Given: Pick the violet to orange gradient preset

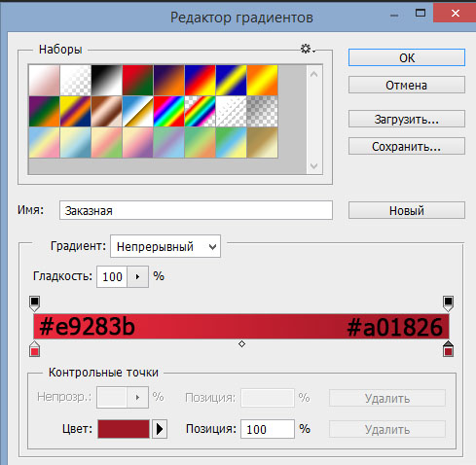Looking at the screenshot, I should point(169,80).
